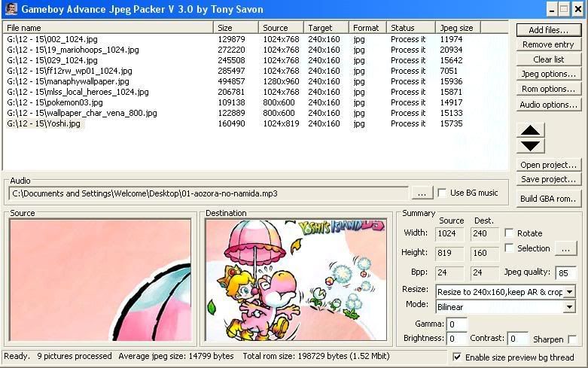This screenshot has width=588, height=368.
Task: Click the Brightness input field
Action: click(x=457, y=339)
